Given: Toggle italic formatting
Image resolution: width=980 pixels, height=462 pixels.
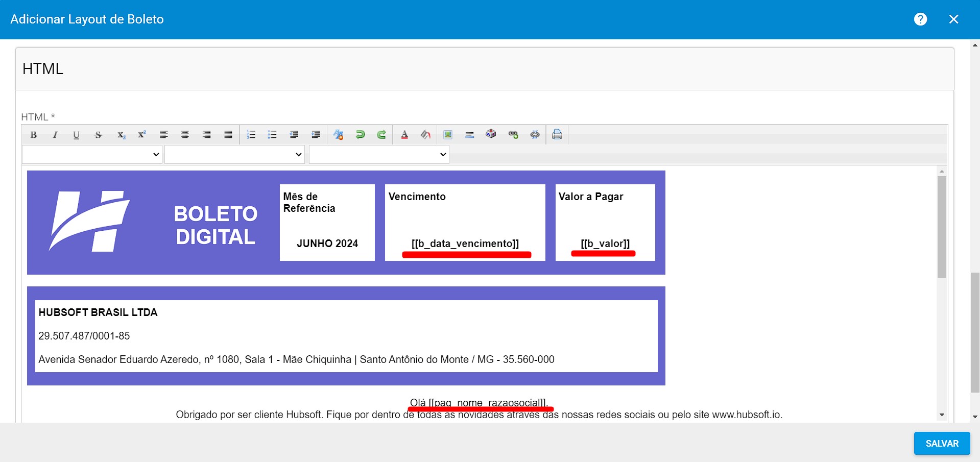Looking at the screenshot, I should point(55,135).
